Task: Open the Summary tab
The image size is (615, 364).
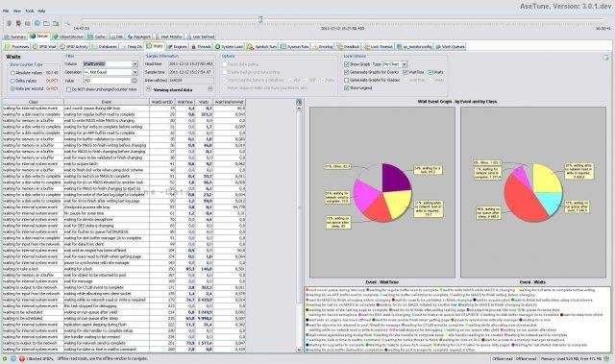Action: [15, 36]
